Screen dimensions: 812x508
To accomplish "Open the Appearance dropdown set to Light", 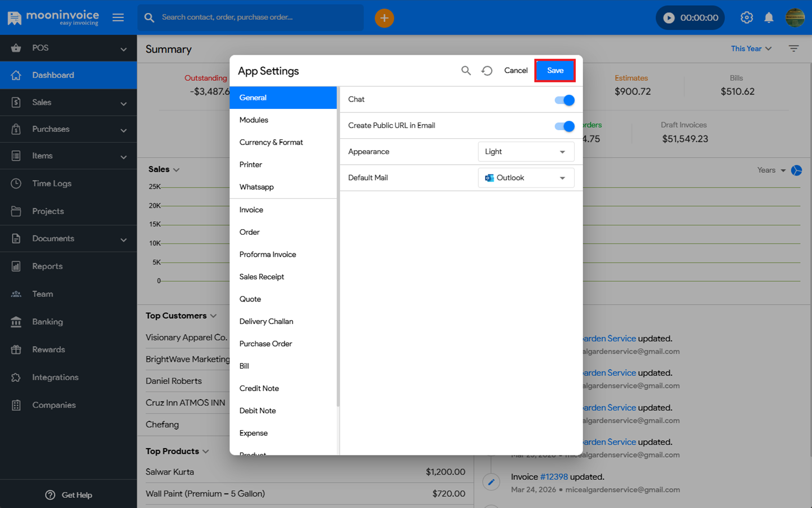I will (526, 152).
